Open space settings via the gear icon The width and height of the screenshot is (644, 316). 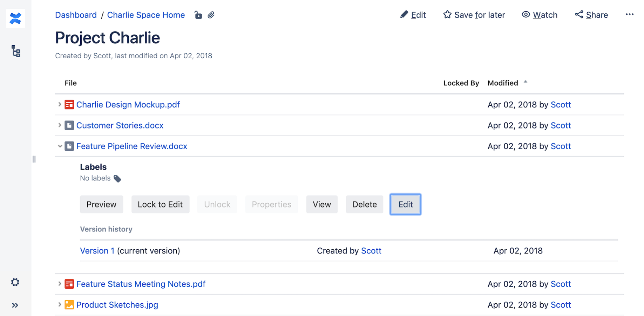(x=15, y=282)
